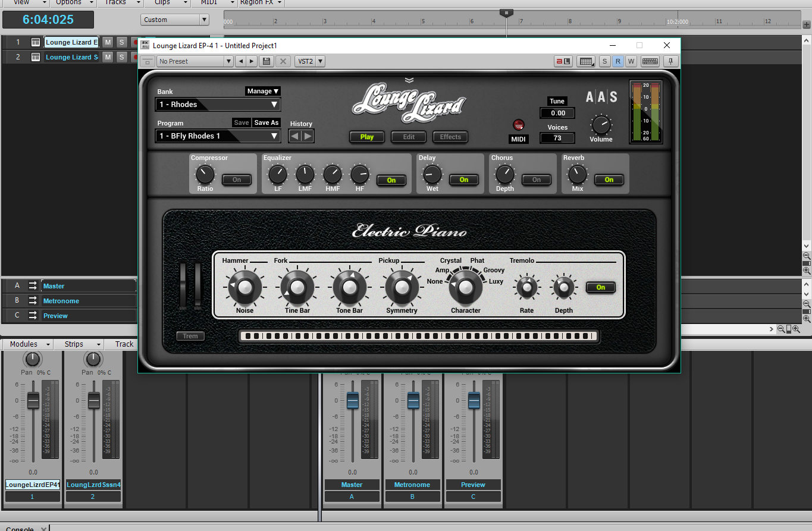
Task: Click the Master bus volume fader
Action: point(353,401)
